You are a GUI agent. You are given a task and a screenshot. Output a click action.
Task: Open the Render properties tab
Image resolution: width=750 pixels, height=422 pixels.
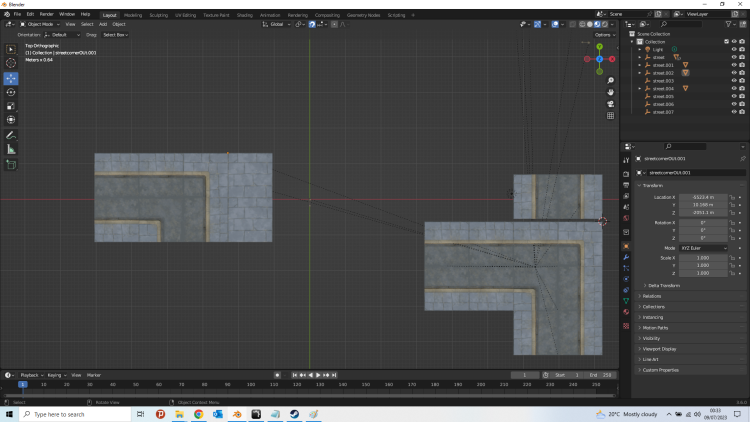626,174
